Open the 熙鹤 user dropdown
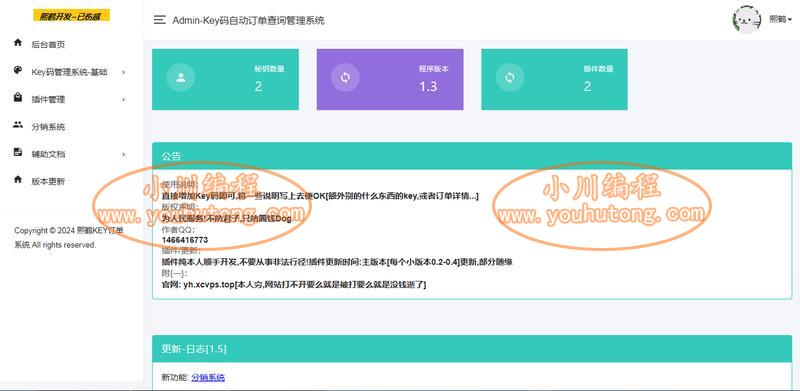800x391 pixels. (x=781, y=19)
